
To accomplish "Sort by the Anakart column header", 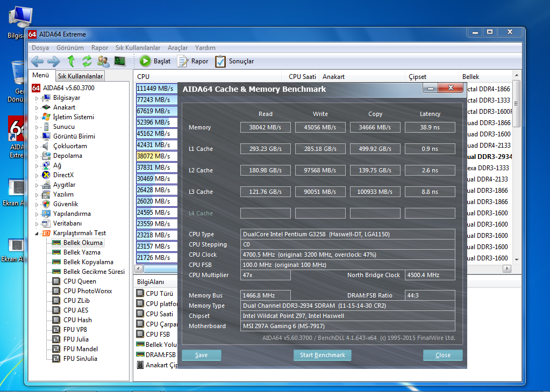I will pyautogui.click(x=362, y=76).
